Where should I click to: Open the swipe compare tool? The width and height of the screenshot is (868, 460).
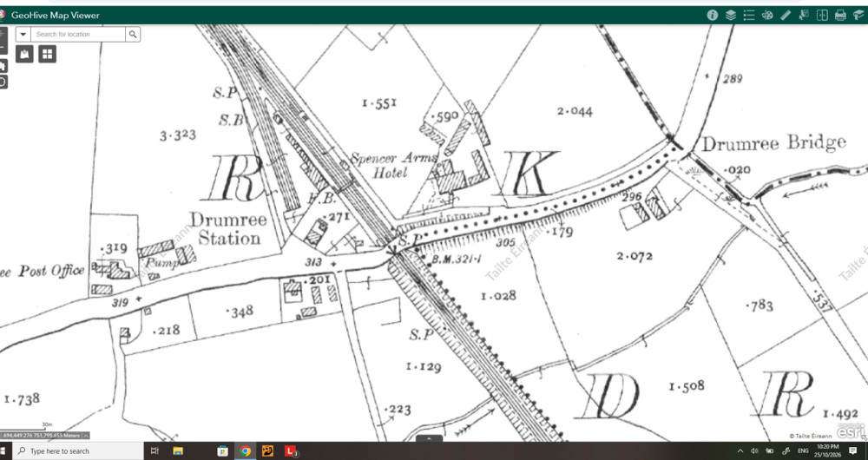822,15
